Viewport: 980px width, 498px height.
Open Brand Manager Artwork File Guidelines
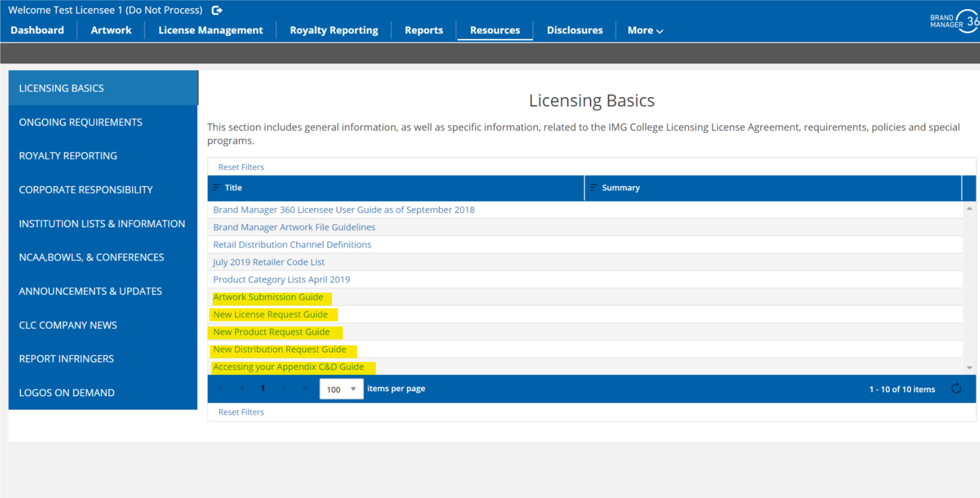294,227
